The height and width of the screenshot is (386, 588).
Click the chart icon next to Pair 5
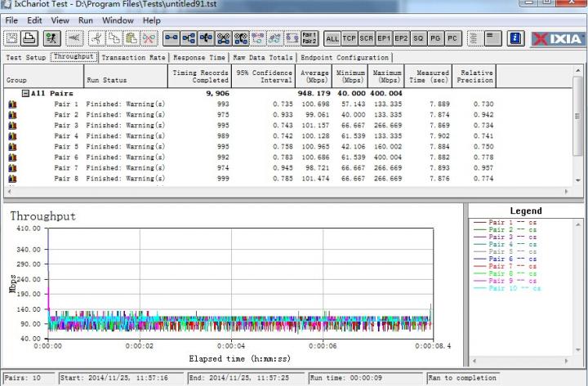(x=12, y=147)
